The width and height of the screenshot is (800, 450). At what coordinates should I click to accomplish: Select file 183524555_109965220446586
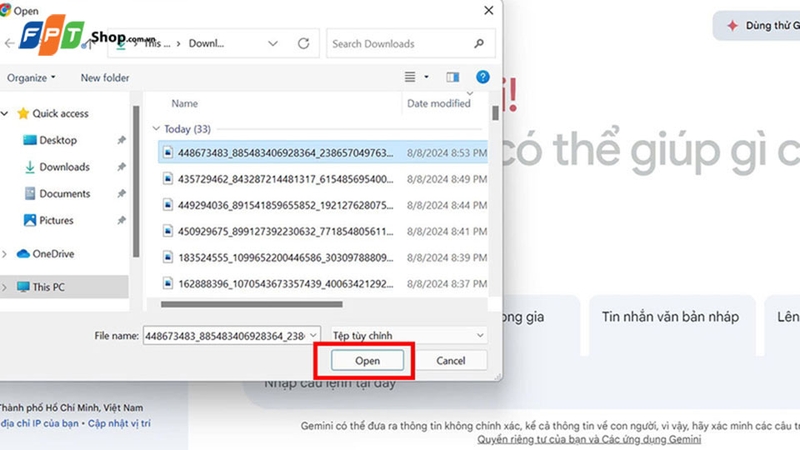click(x=322, y=258)
